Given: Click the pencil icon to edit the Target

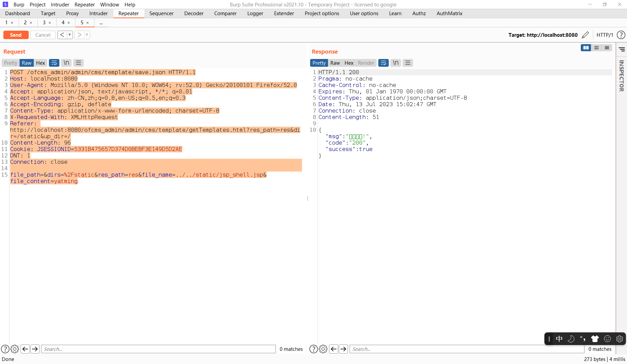Looking at the screenshot, I should click(585, 35).
